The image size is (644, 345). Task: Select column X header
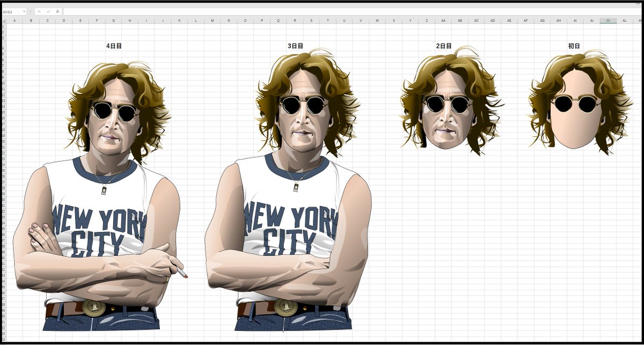[394, 21]
